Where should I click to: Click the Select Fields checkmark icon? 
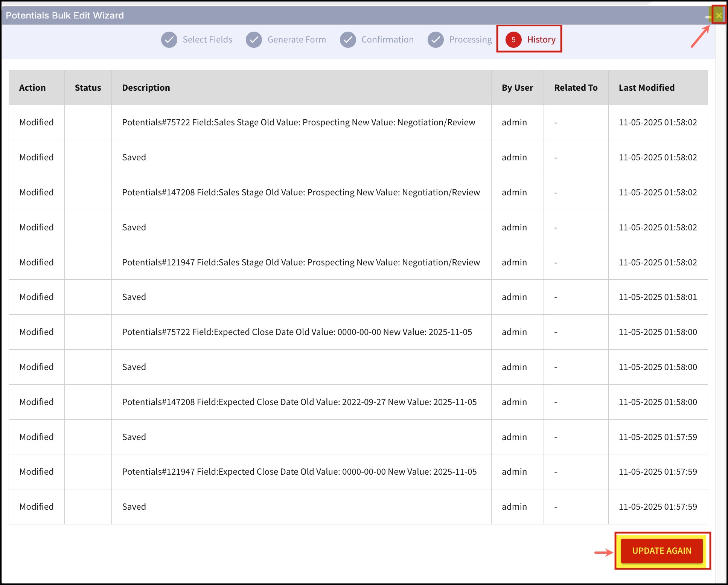click(x=169, y=40)
